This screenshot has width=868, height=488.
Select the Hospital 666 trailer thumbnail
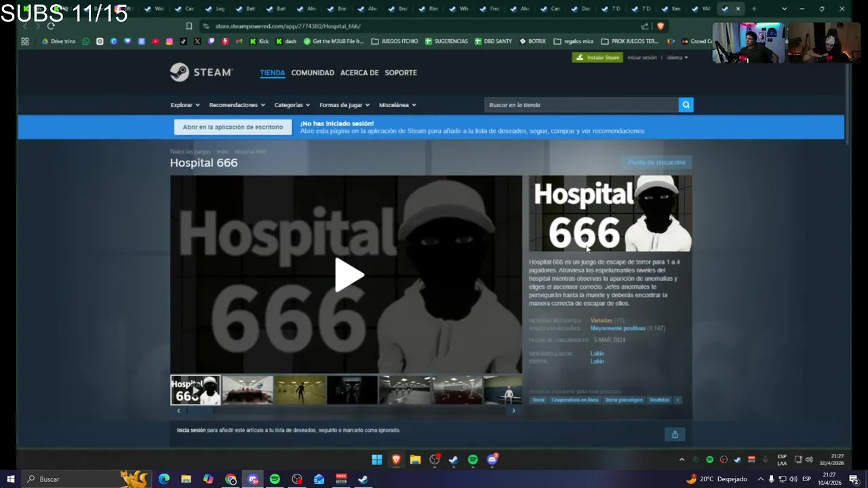[195, 390]
